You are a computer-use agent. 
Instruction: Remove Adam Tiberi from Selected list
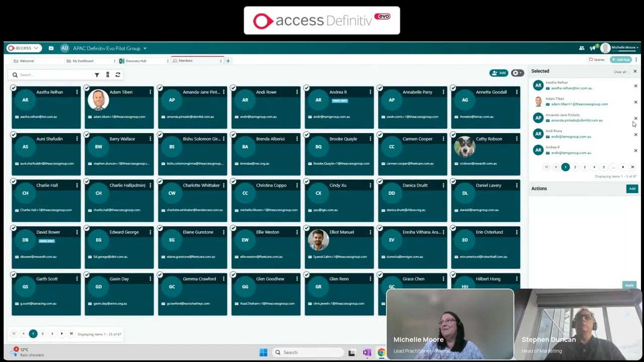(x=635, y=102)
